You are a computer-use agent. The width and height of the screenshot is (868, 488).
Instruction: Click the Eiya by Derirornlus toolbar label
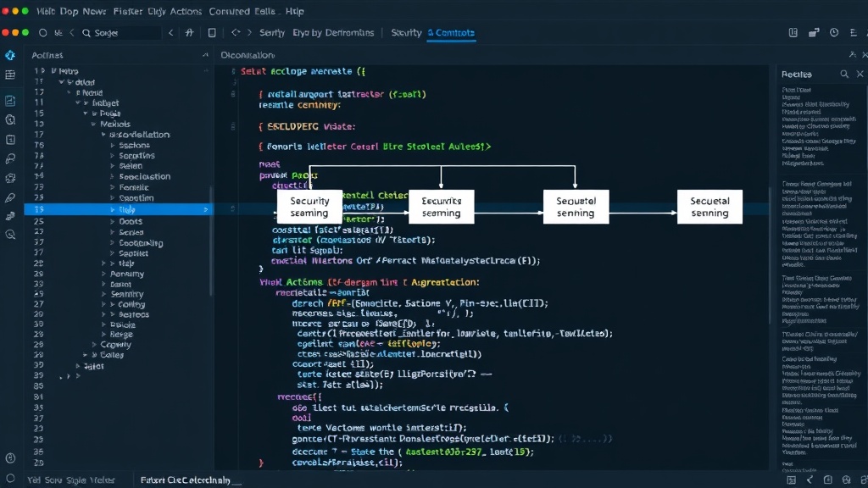[x=333, y=33]
